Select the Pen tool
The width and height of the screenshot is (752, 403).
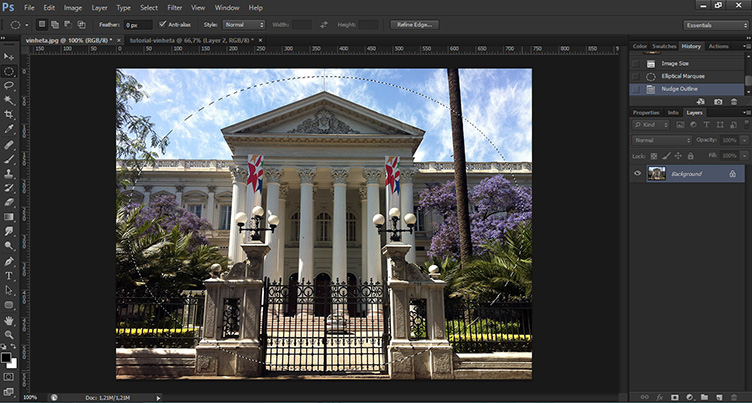tap(9, 261)
